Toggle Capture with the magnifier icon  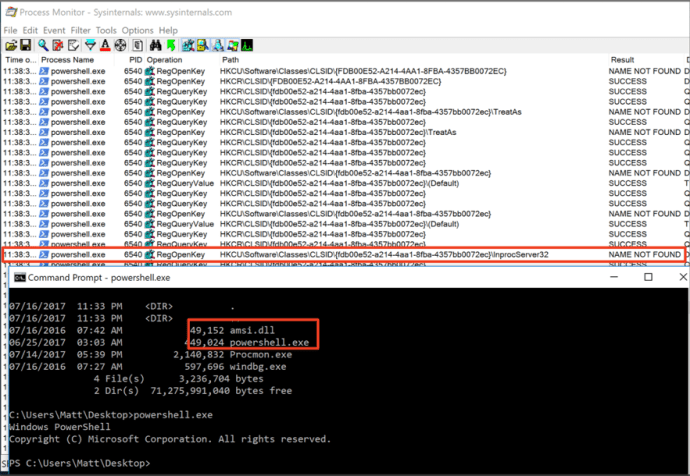[43, 45]
